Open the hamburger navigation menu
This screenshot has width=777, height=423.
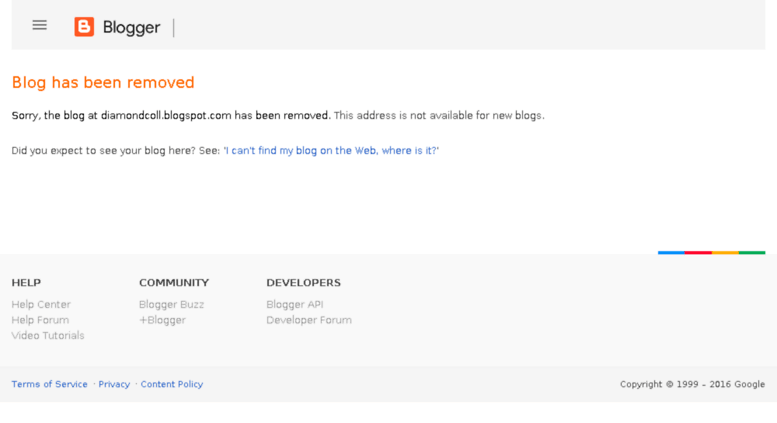(x=40, y=25)
